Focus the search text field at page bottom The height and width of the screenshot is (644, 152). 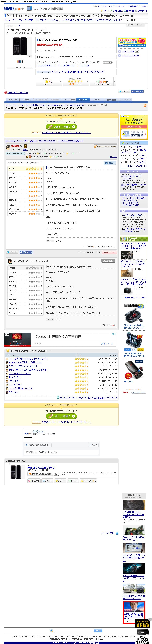pos(74,631)
